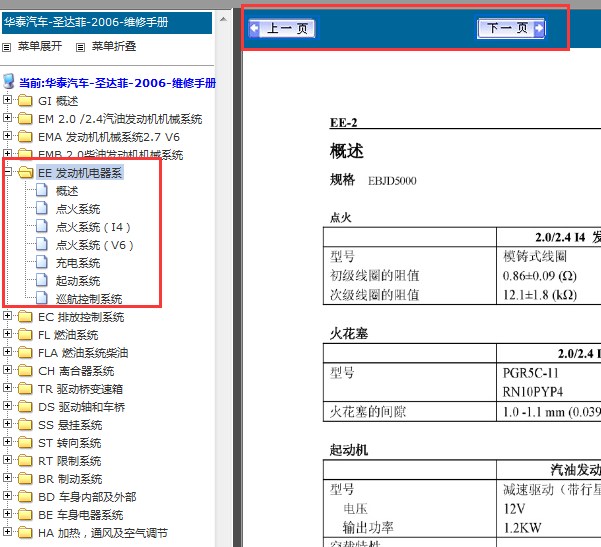This screenshot has width=601, height=547.
Task: Click the FL 燃油系统 folder icon
Action: tap(25, 335)
